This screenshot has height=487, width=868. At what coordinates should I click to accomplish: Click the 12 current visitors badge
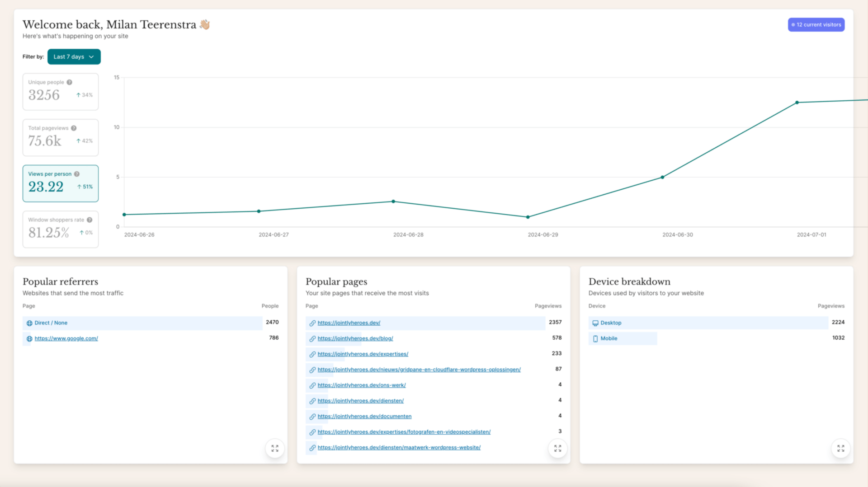pyautogui.click(x=816, y=25)
